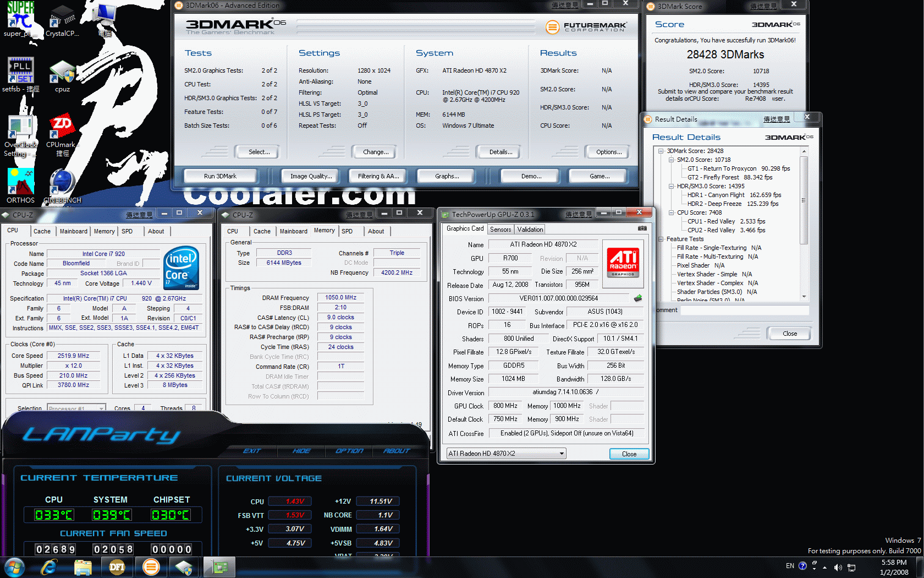Switch to the Validation tab in GPU-Z
This screenshot has height=578, width=924.
pyautogui.click(x=530, y=230)
